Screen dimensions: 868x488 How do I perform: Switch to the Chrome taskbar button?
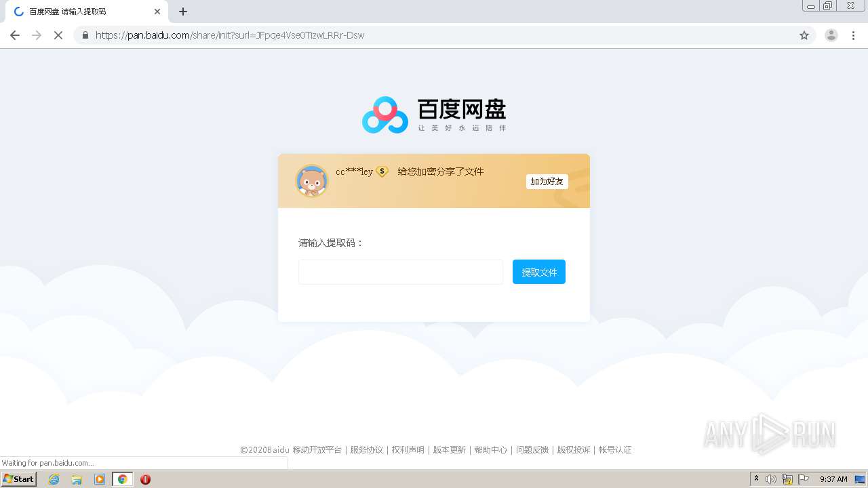(x=123, y=479)
